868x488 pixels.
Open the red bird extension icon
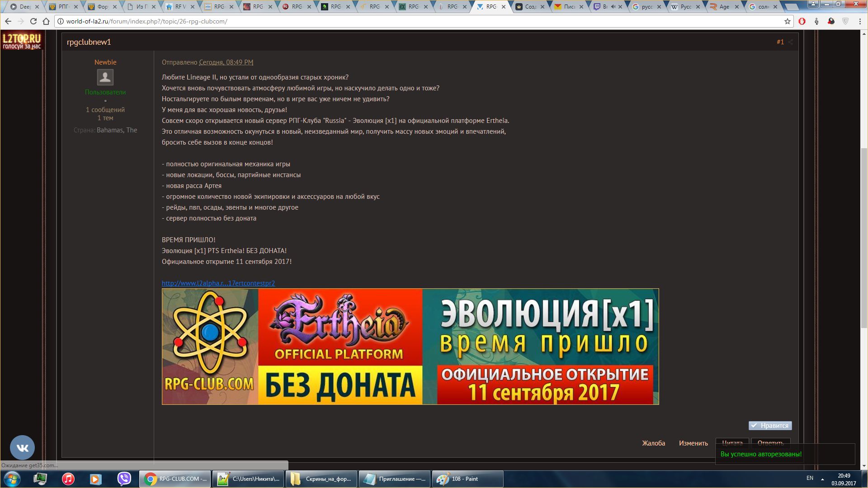[x=831, y=21]
